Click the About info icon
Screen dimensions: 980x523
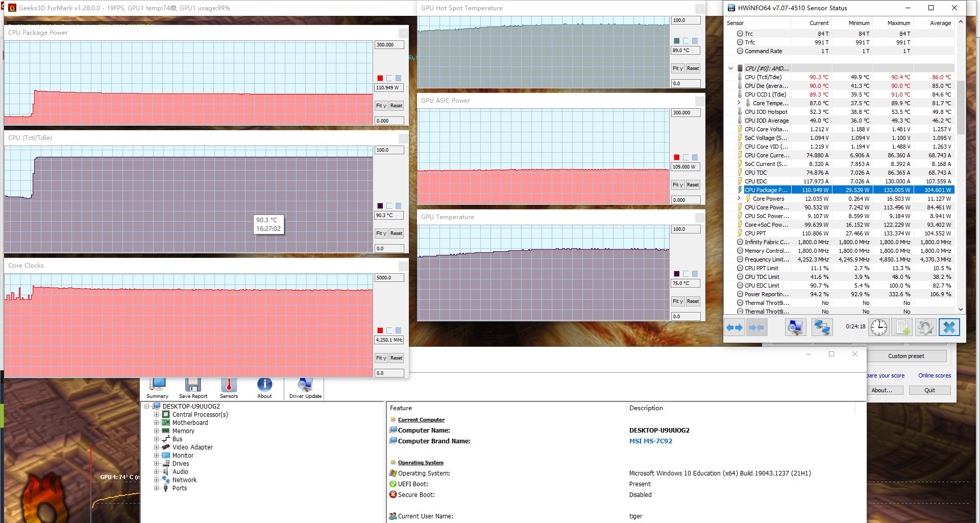click(264, 388)
